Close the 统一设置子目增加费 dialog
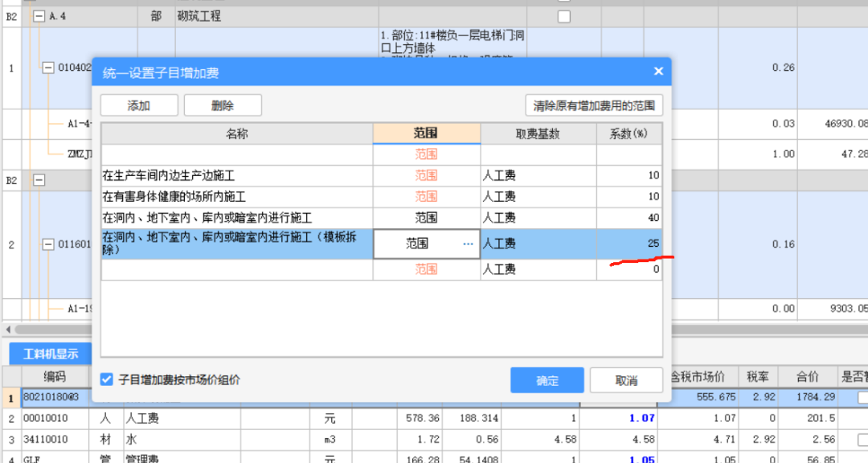This screenshot has width=868, height=463. 658,71
